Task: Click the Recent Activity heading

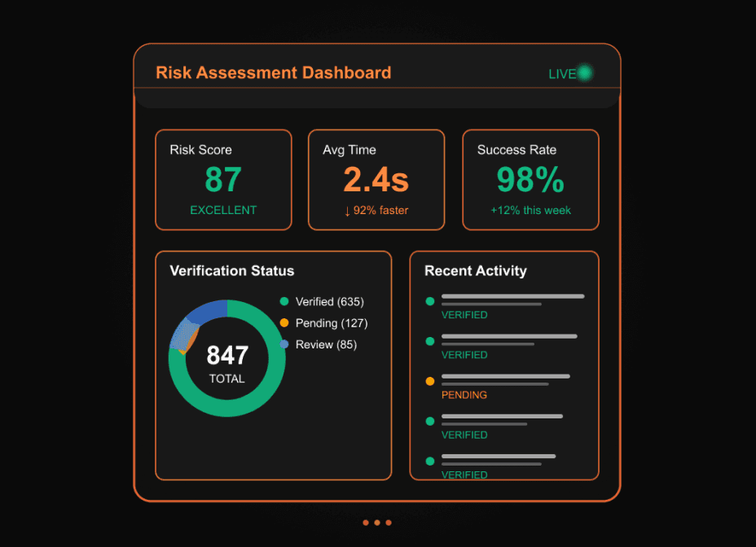Action: coord(476,271)
